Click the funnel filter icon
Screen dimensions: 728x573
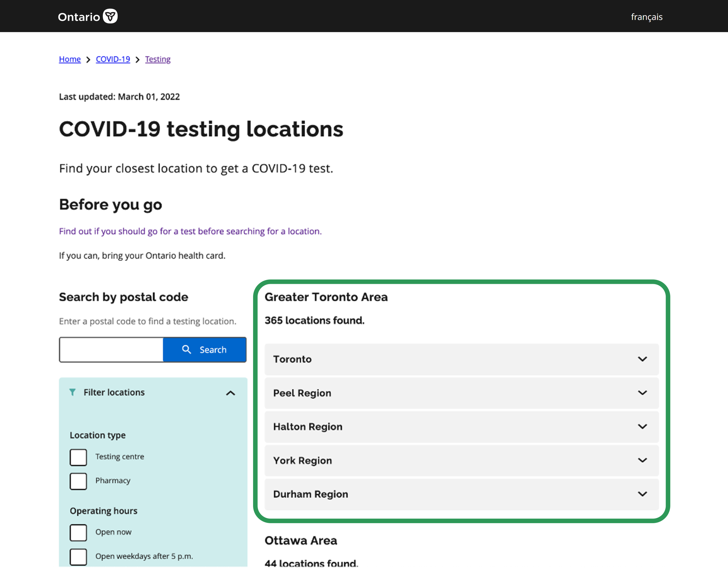click(73, 392)
